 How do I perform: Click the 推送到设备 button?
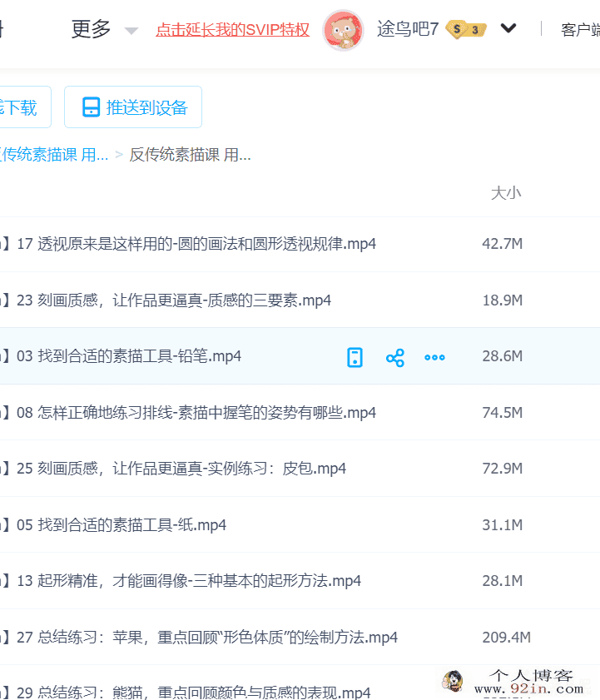point(133,107)
